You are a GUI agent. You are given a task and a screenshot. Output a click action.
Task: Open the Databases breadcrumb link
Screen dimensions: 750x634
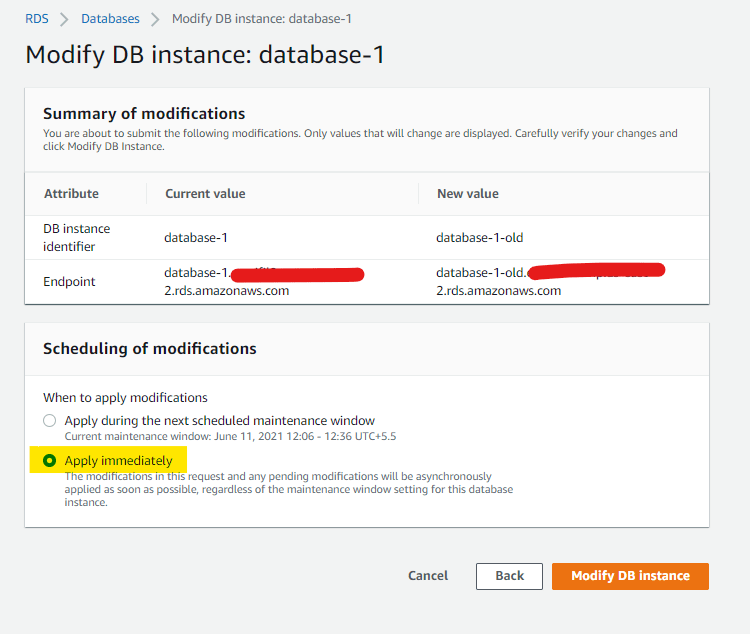pyautogui.click(x=110, y=19)
